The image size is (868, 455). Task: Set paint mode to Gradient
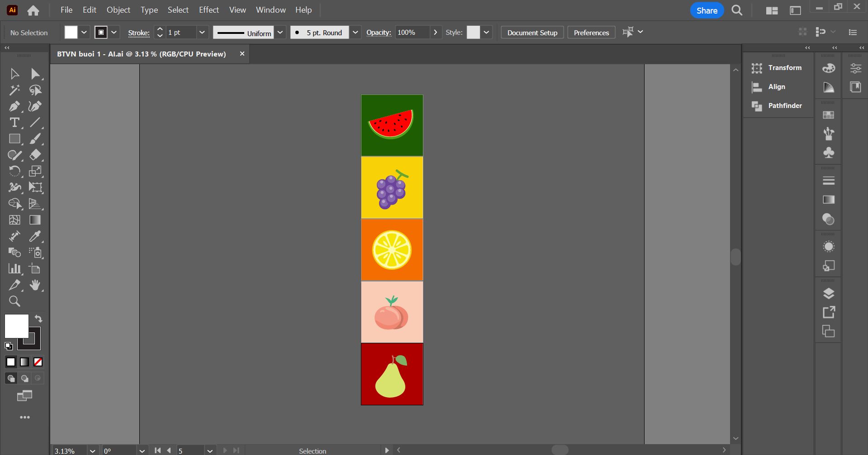tap(24, 362)
